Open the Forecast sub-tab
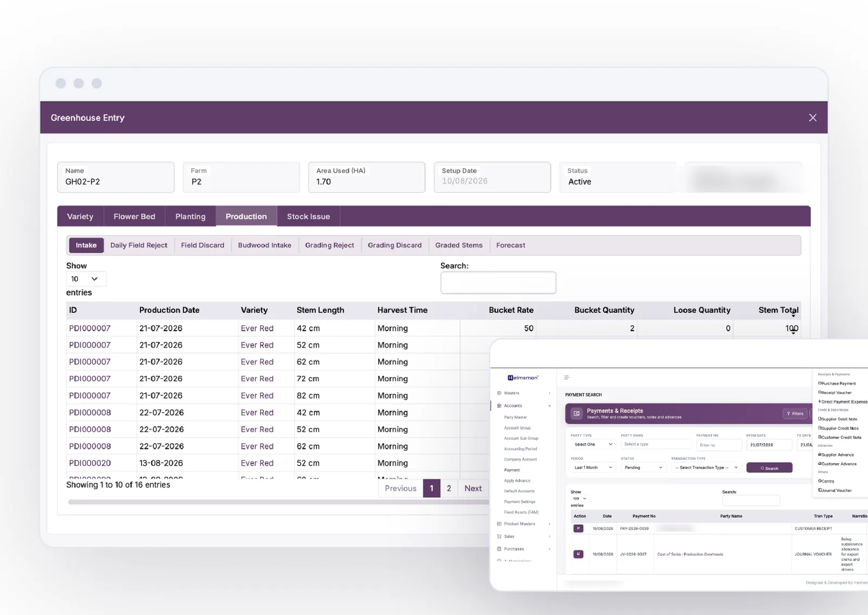Viewport: 868px width, 615px height. pos(510,245)
